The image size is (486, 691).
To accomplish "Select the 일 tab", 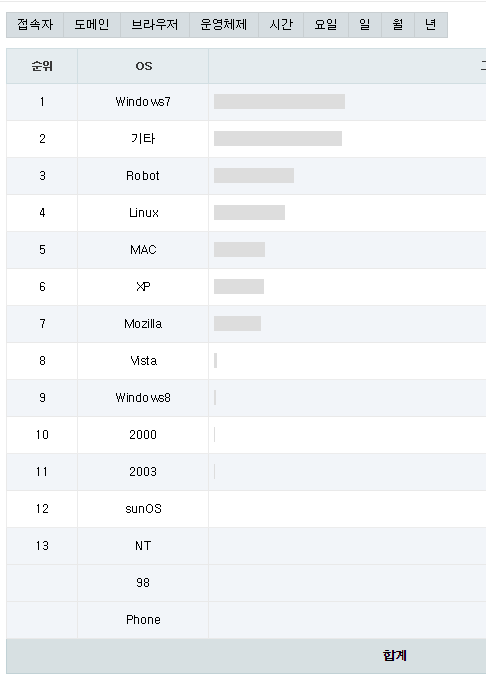I will point(365,25).
